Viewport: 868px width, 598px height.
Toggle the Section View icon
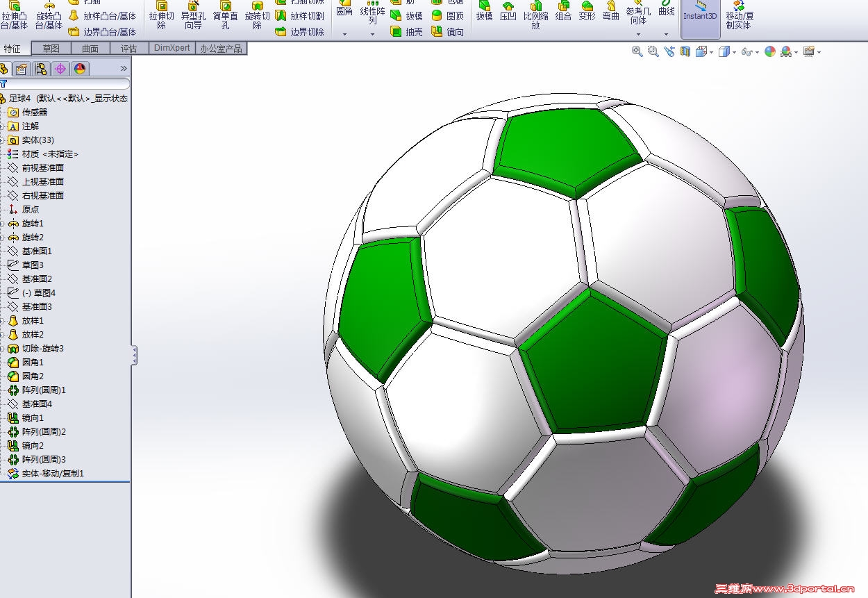[x=685, y=51]
